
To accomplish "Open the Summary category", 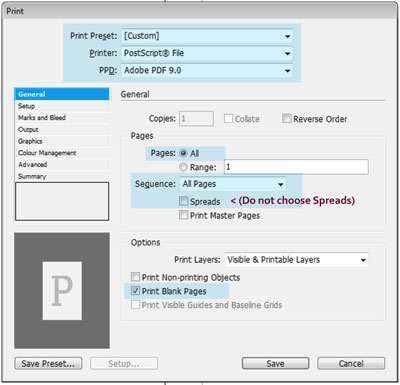I will [62, 176].
